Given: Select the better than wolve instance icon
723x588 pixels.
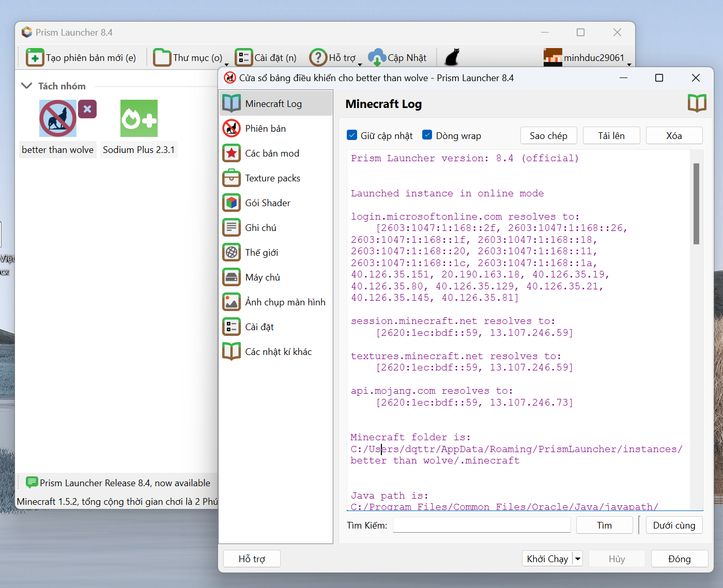Looking at the screenshot, I should pyautogui.click(x=58, y=118).
